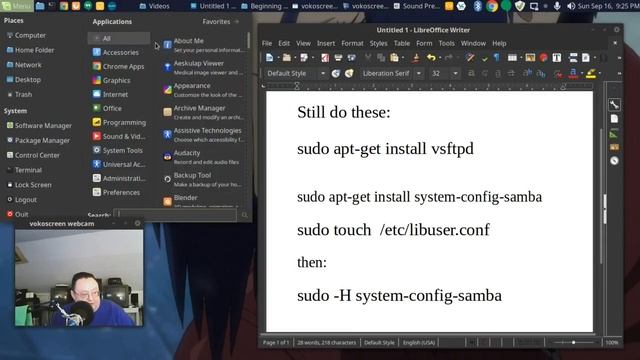Open sidebar Page deck icon

coord(614,119)
